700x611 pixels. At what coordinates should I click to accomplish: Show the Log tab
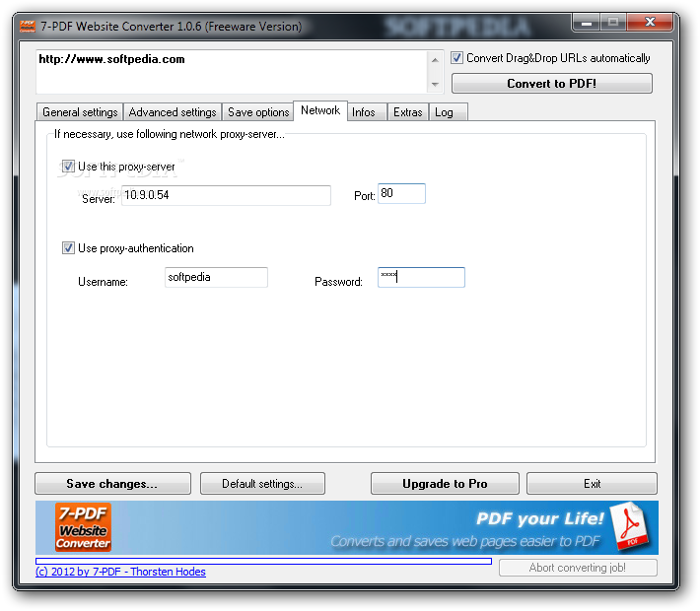click(x=449, y=112)
